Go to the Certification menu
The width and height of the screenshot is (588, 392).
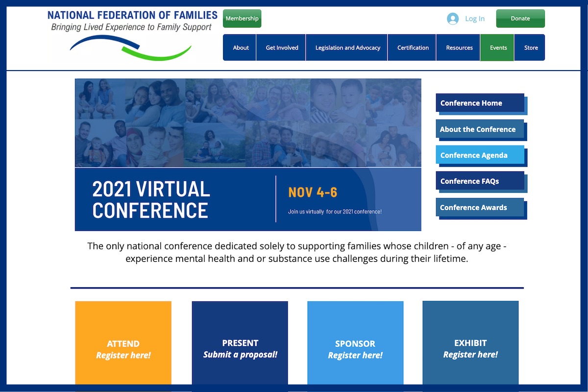[413, 48]
